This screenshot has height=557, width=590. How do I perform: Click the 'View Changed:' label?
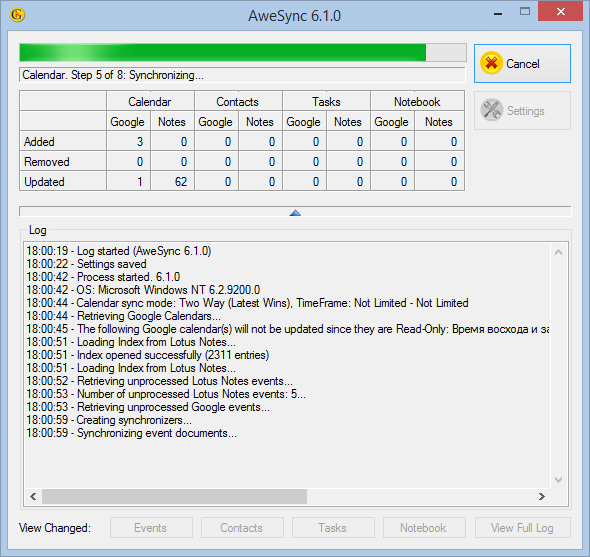click(55, 528)
